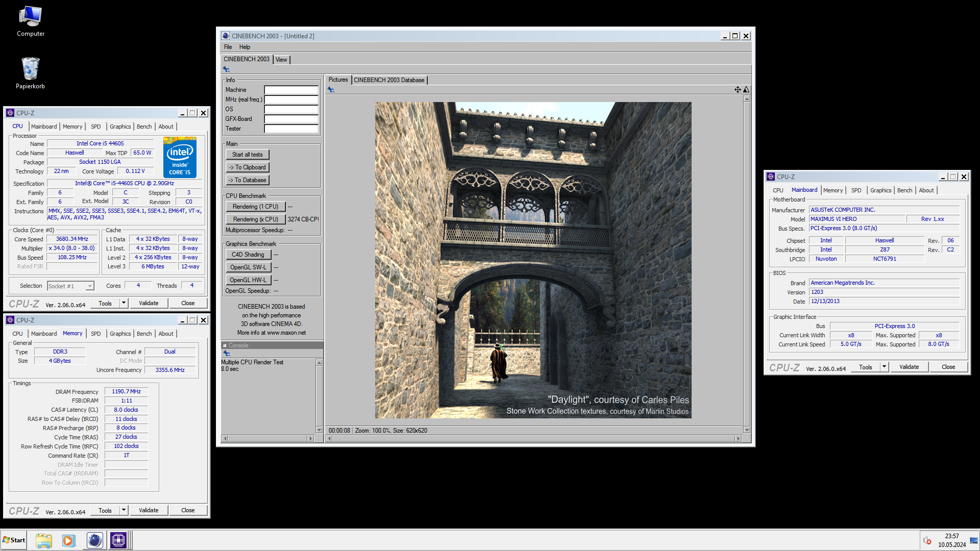
Task: Click Validate in CPU-Z Memory window
Action: [149, 510]
